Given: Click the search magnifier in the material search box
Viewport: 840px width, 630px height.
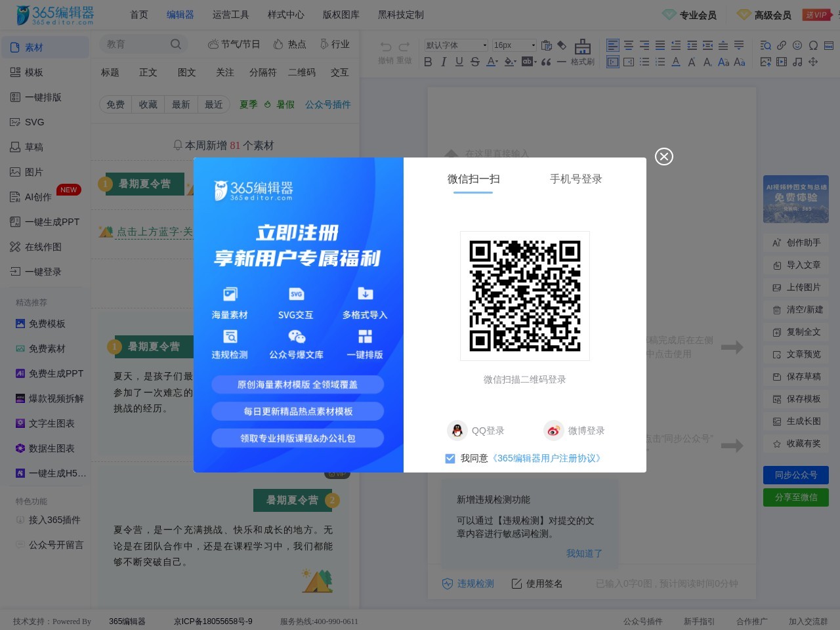Looking at the screenshot, I should [x=175, y=44].
